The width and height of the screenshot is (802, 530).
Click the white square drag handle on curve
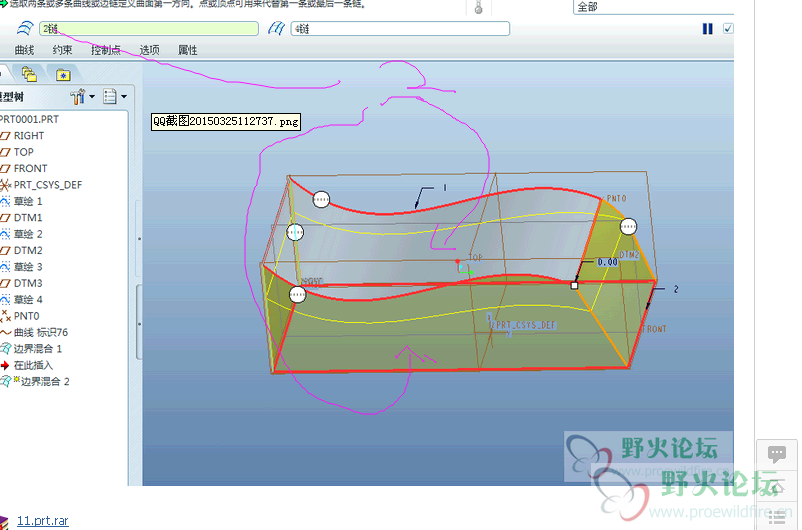574,285
